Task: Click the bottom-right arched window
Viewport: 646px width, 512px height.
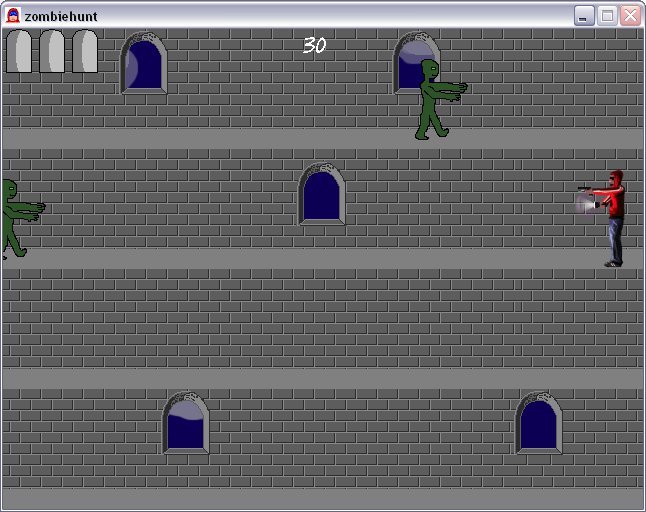Action: [538, 423]
